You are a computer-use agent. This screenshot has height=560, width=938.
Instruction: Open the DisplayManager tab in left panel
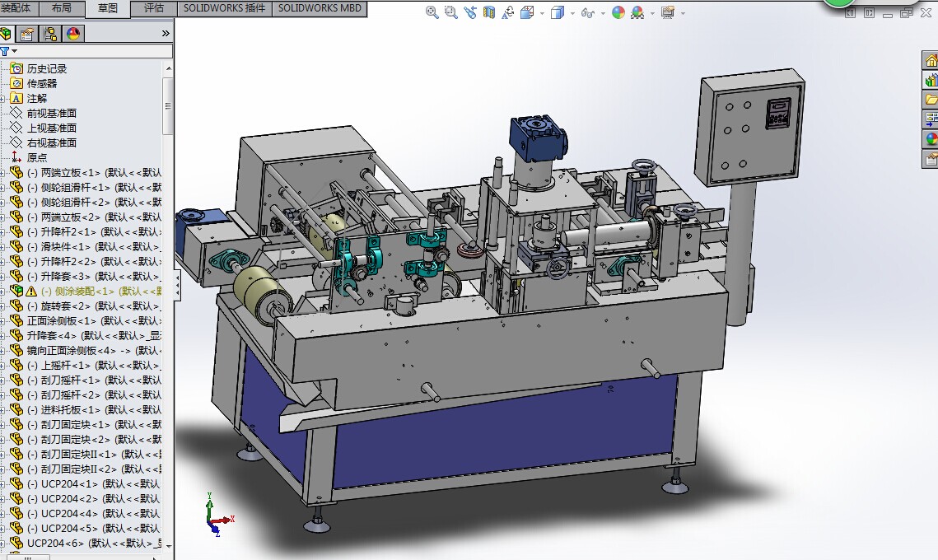pyautogui.click(x=73, y=34)
